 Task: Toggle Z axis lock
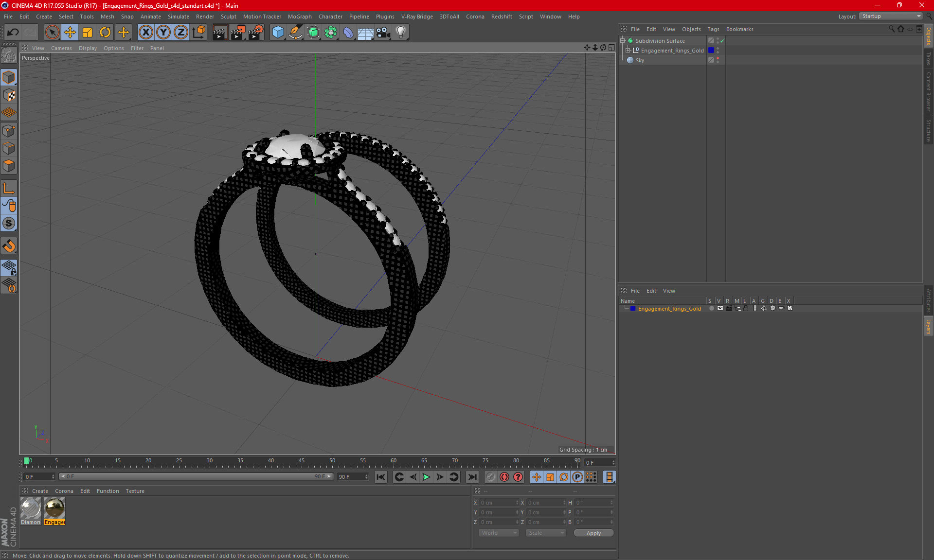(x=181, y=33)
